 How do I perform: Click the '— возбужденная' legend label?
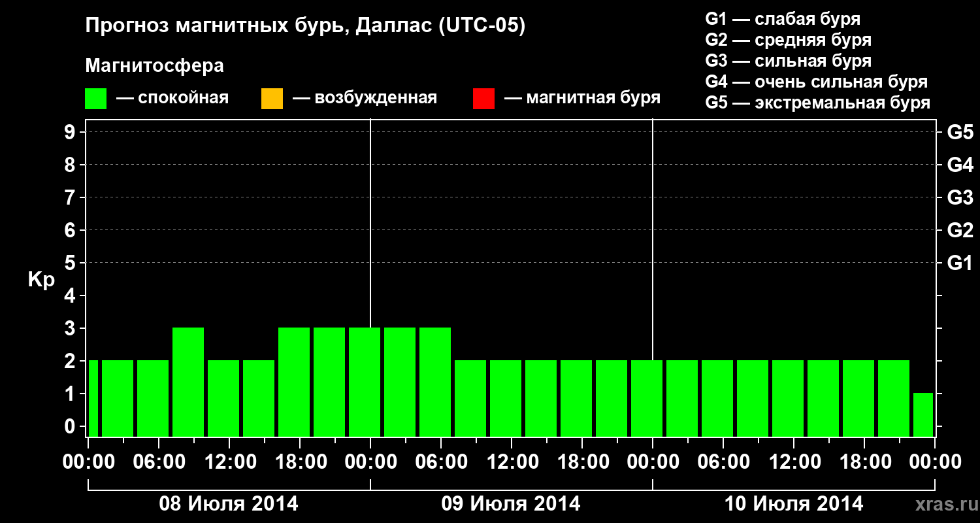tap(365, 98)
